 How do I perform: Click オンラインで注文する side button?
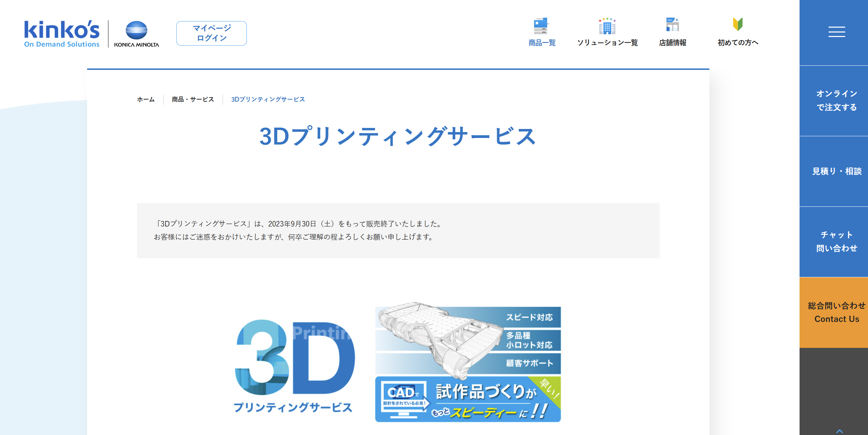point(834,101)
